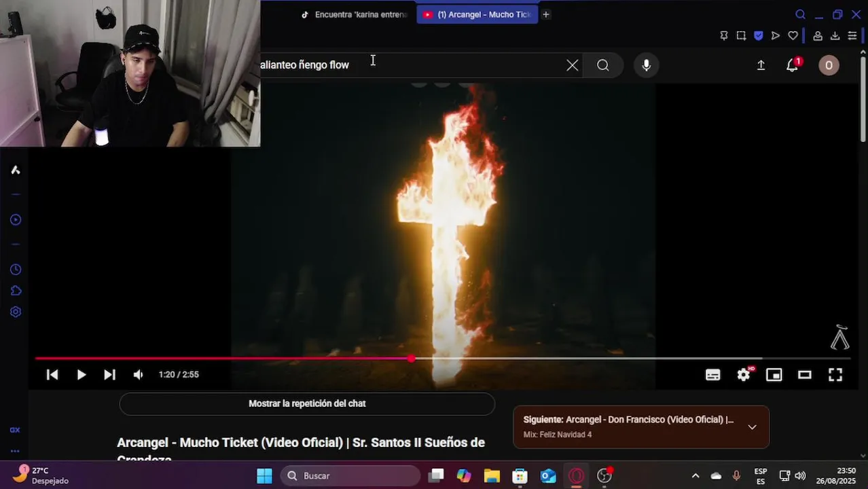The height and width of the screenshot is (489, 868).
Task: Toggle subtitles captions button
Action: (x=712, y=375)
